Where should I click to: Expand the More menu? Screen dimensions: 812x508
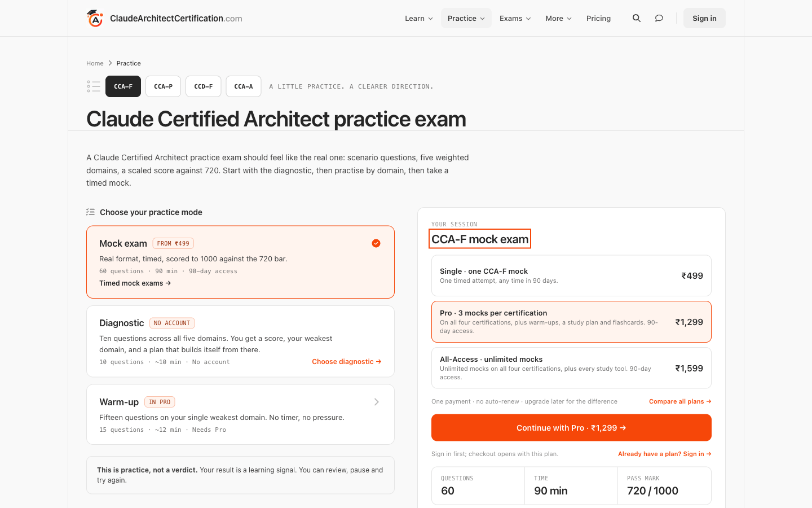[559, 18]
